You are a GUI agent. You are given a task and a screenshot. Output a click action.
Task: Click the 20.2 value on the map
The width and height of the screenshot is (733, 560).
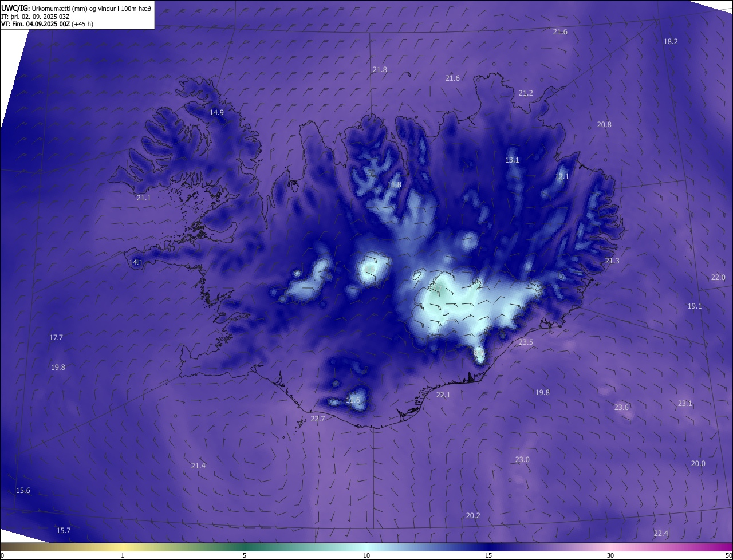pyautogui.click(x=473, y=515)
